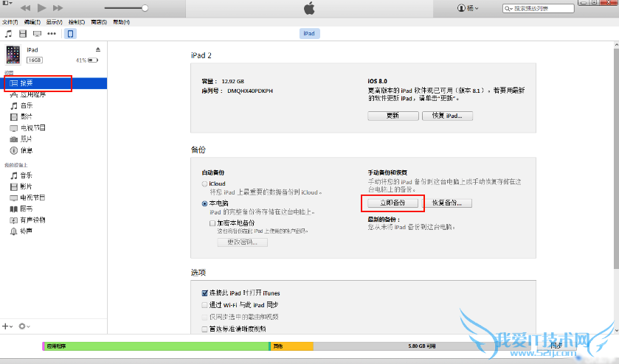Image resolution: width=619 pixels, height=364 pixels.
Task: Click 恢复备份... (Restore Backup) button
Action: tap(447, 203)
